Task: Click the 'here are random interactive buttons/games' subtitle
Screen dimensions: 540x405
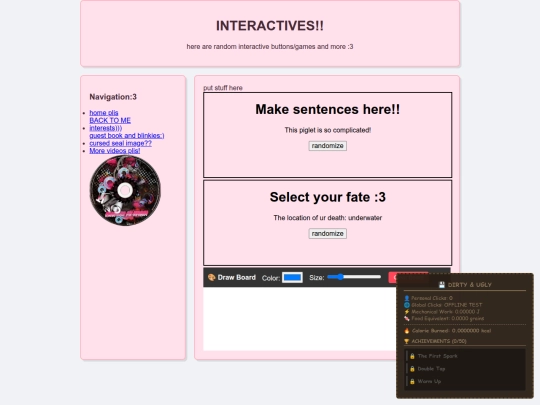Action: 270,47
